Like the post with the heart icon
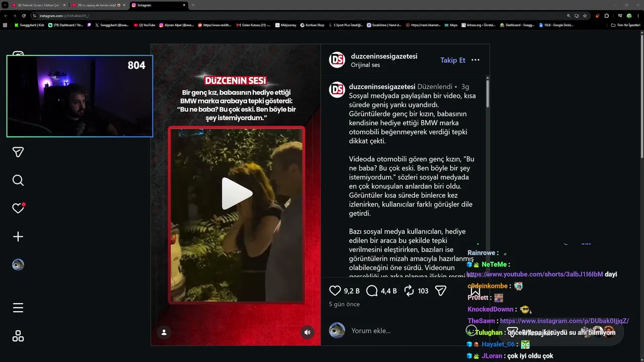This screenshot has width=644, height=362. [x=335, y=291]
